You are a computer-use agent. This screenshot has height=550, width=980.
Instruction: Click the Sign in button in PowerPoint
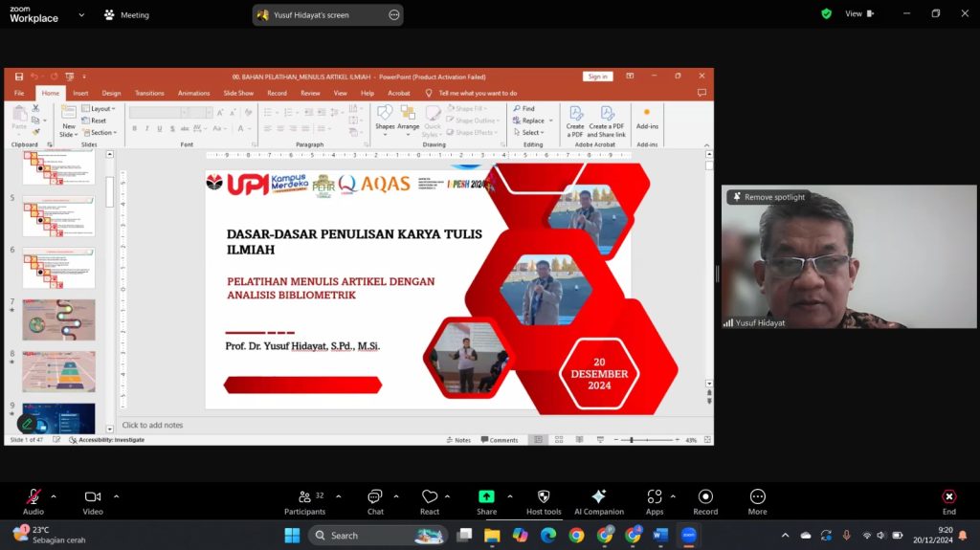(597, 77)
